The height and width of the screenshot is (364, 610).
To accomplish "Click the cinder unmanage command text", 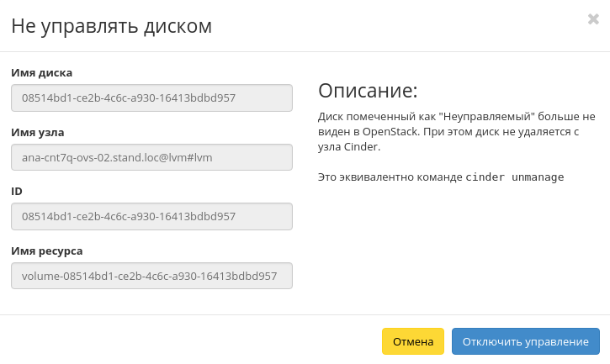I will click(x=514, y=177).
